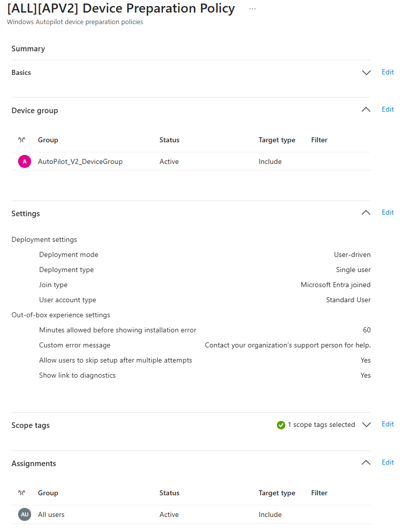Click the Status column header in Device group
Image resolution: width=419 pixels, height=532 pixels.
pyautogui.click(x=169, y=140)
